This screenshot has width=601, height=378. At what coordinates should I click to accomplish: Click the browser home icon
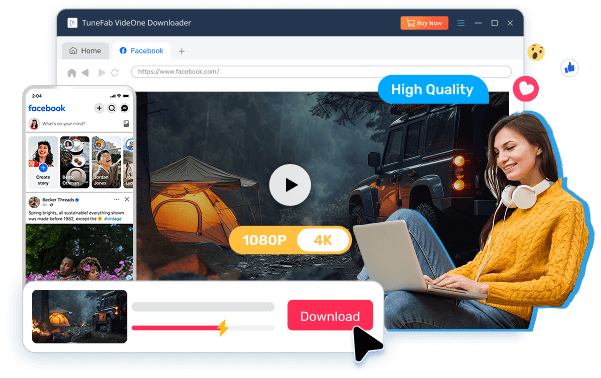click(x=72, y=72)
